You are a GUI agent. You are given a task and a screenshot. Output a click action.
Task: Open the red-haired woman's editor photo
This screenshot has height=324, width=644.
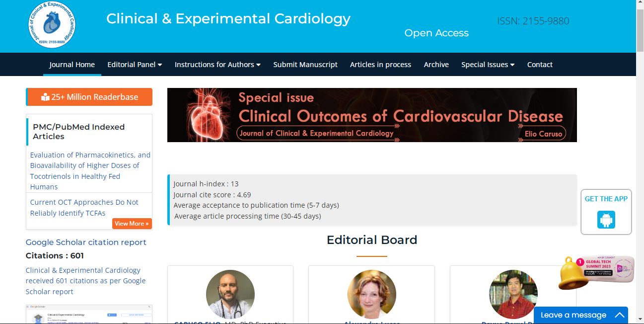tap(372, 294)
